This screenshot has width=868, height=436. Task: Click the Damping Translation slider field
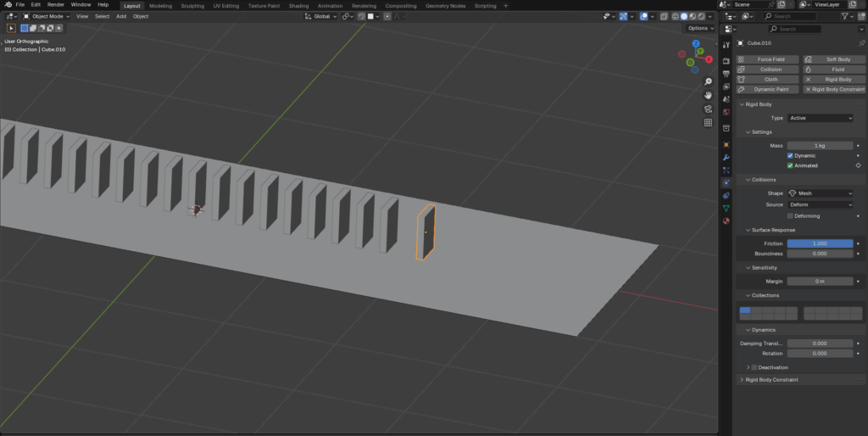click(821, 344)
